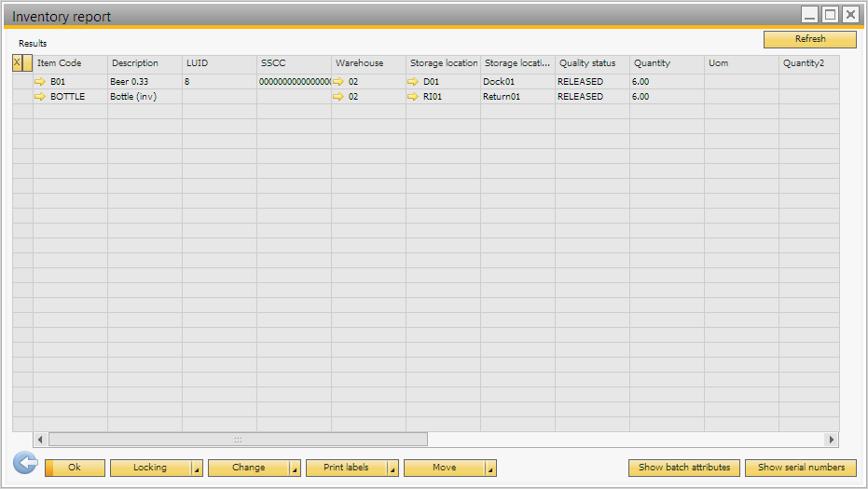Expand the Change button dropdown arrow

(x=295, y=469)
